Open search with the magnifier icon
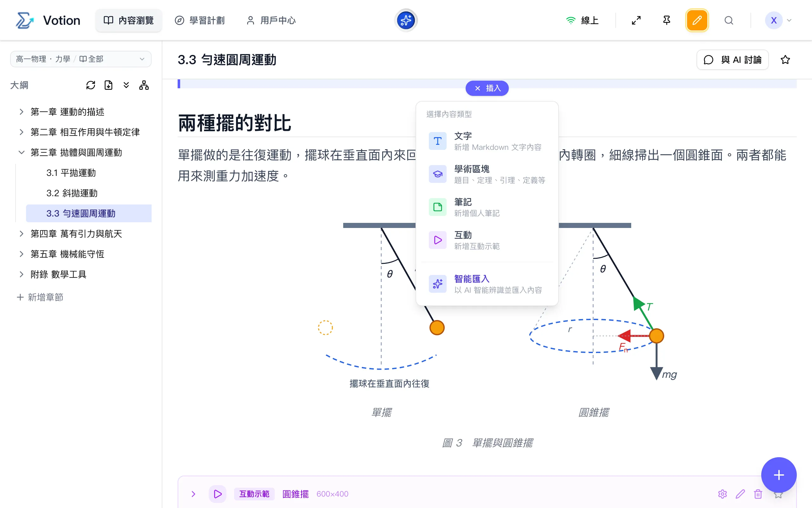Screen dimensions: 812x508 pos(729,21)
